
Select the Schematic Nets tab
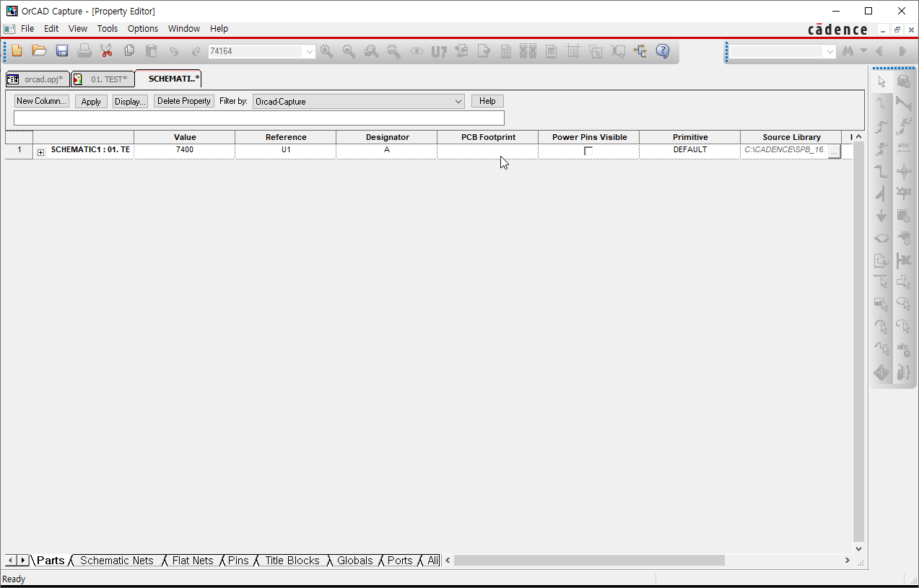click(117, 561)
